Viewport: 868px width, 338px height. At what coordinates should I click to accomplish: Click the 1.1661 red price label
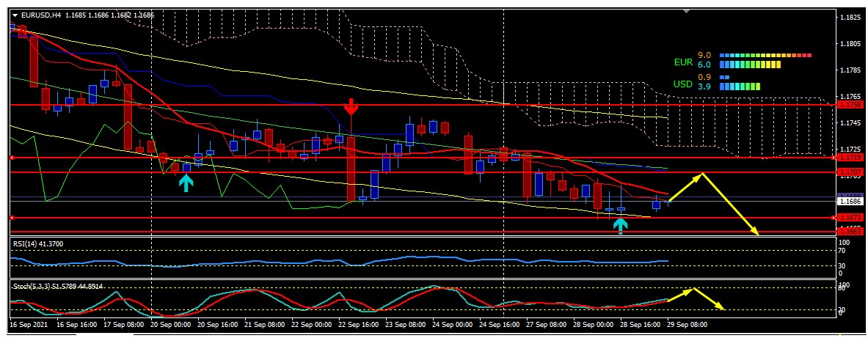(x=852, y=232)
